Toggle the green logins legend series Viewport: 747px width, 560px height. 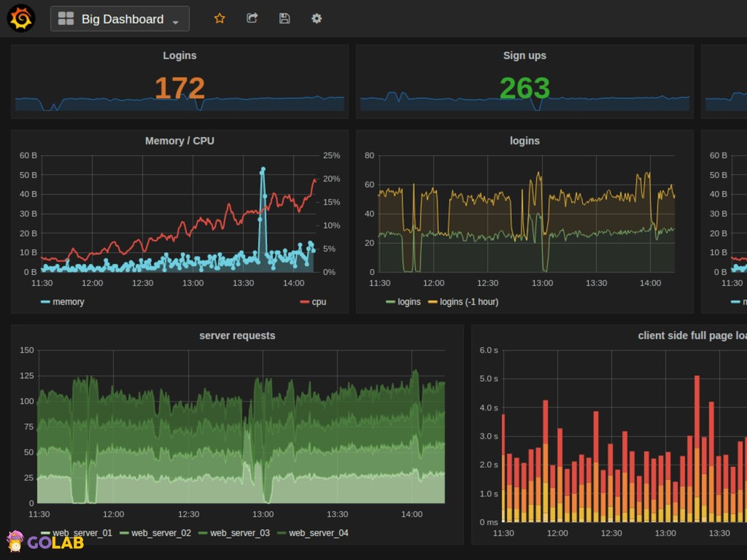click(409, 302)
